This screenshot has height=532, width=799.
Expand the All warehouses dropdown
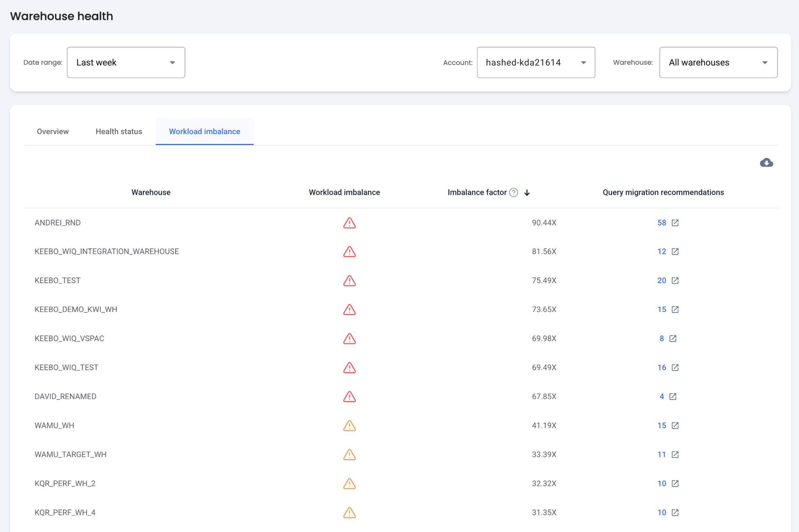click(x=718, y=62)
